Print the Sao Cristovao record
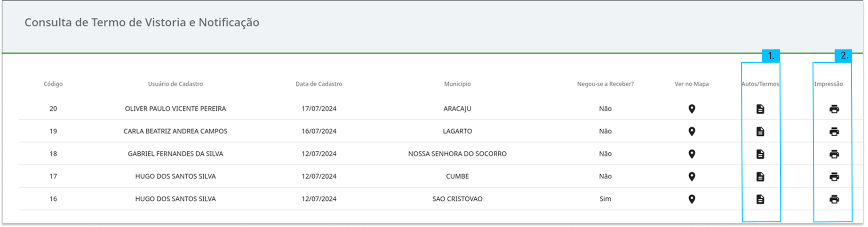Screen dimensions: 868x227 [834, 199]
